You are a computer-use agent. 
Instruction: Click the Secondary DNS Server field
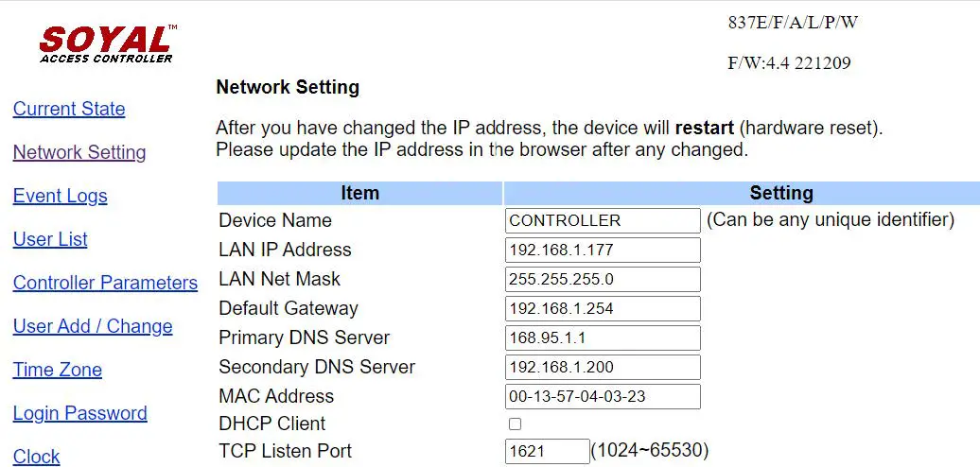pyautogui.click(x=603, y=367)
